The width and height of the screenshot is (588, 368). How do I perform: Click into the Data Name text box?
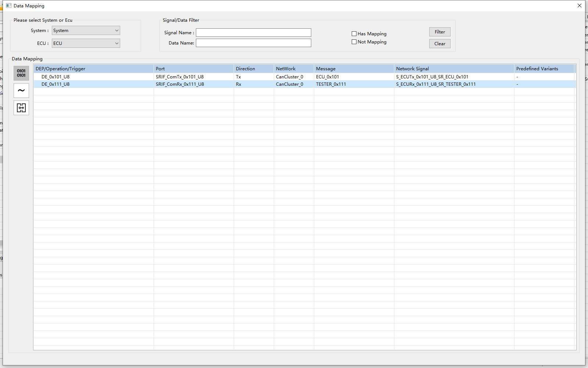coord(253,43)
